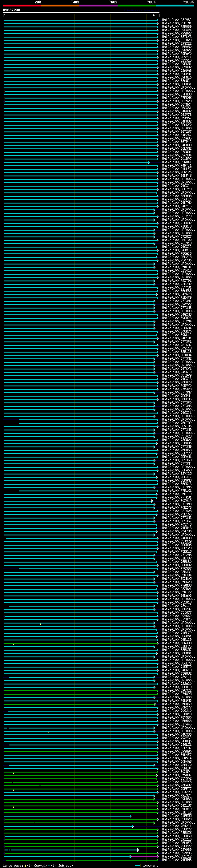This screenshot has height=868, width=197.
Task: Select the UniRef100_B0XNP4 label
Action: point(177,772)
